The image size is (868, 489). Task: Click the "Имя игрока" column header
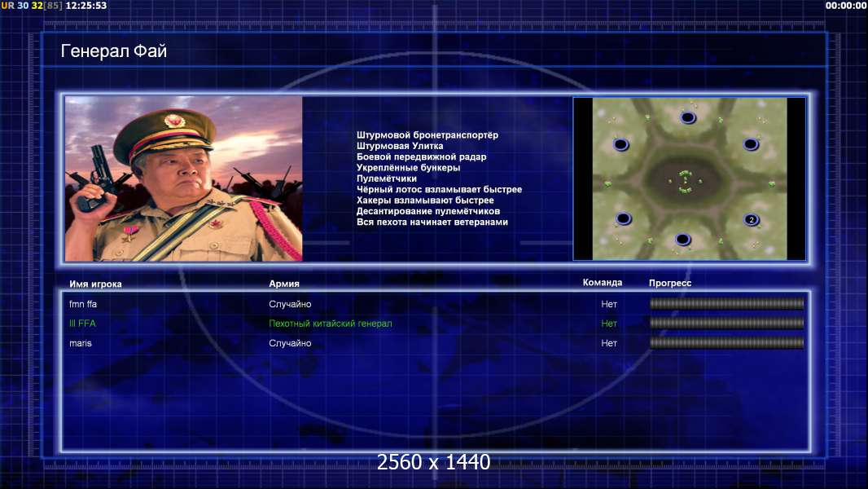pyautogui.click(x=95, y=284)
